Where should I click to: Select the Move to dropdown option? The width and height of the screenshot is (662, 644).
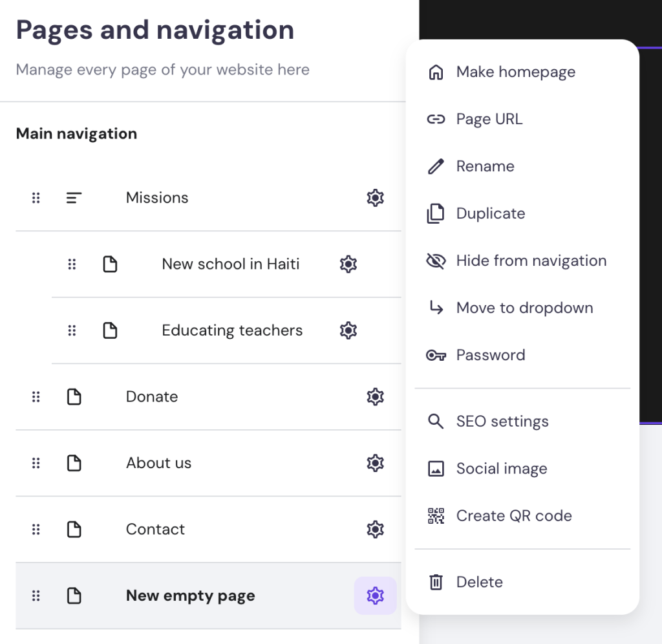click(x=524, y=308)
